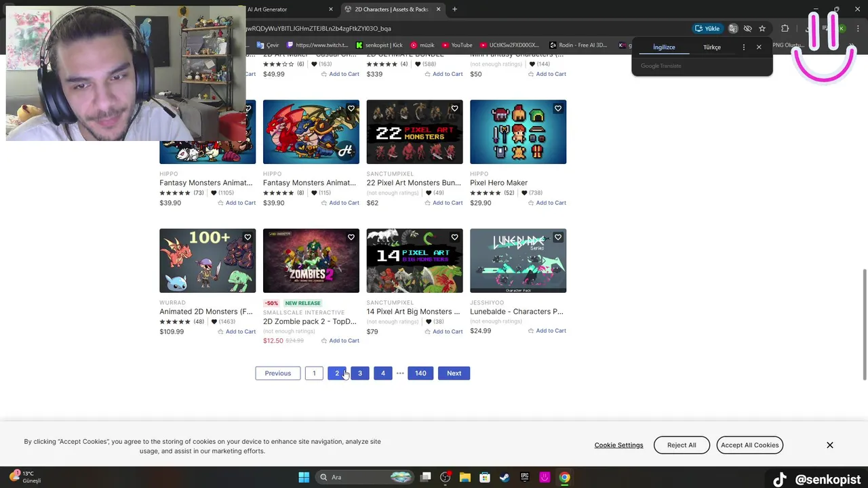This screenshot has height=488, width=868.
Task: Launch Steam from the taskbar
Action: [x=505, y=477]
